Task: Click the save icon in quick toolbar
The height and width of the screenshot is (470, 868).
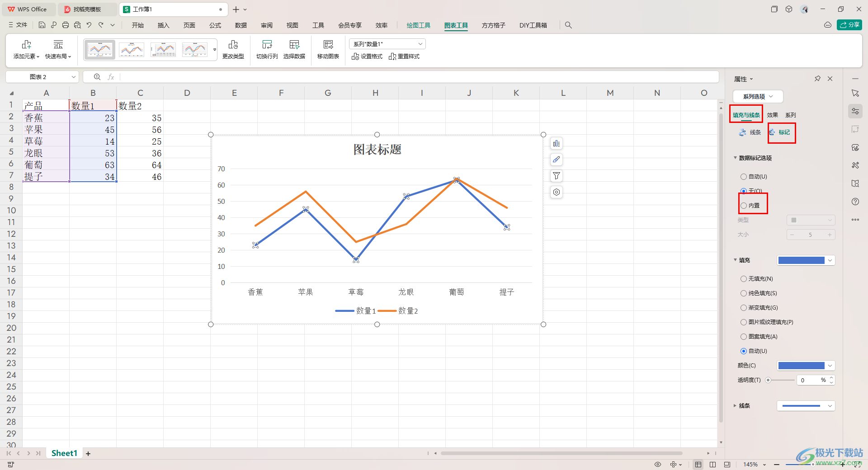Action: click(42, 25)
